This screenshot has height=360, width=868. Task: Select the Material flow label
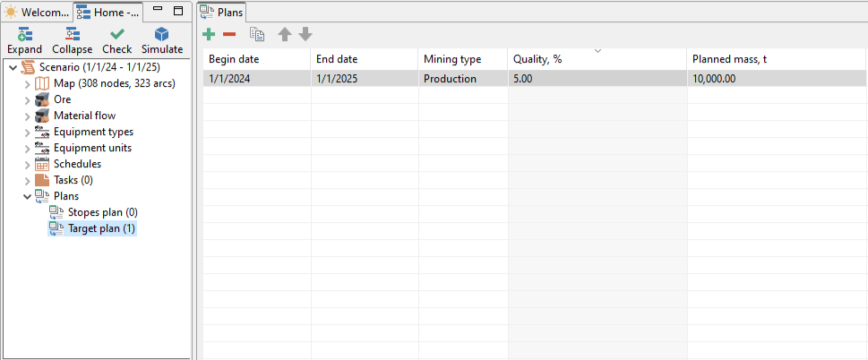(x=85, y=116)
